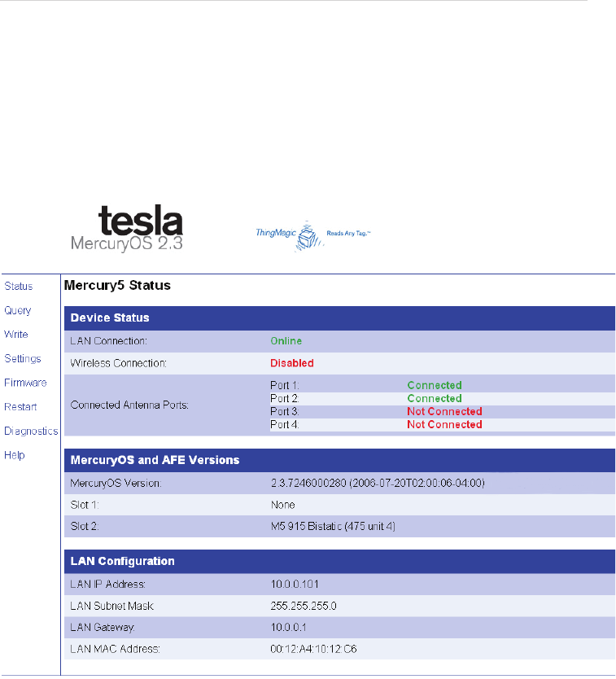The image size is (616, 679).
Task: Click the MercuryOS and AFE Versions header
Action: pyautogui.click(x=339, y=460)
